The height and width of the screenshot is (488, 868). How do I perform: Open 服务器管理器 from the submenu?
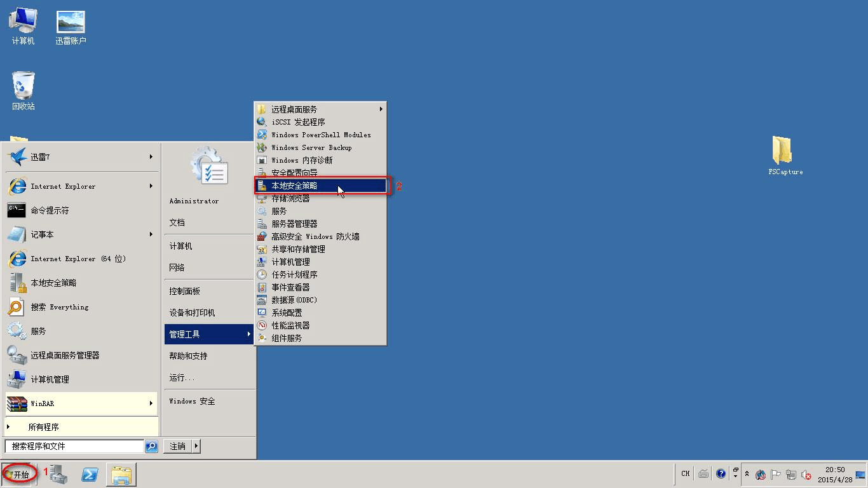tap(320, 224)
